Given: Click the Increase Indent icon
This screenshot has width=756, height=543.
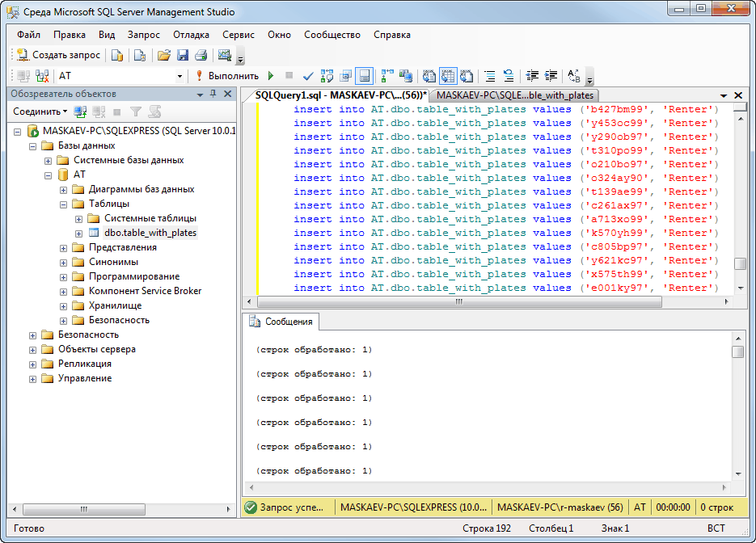Looking at the screenshot, I should pos(551,76).
